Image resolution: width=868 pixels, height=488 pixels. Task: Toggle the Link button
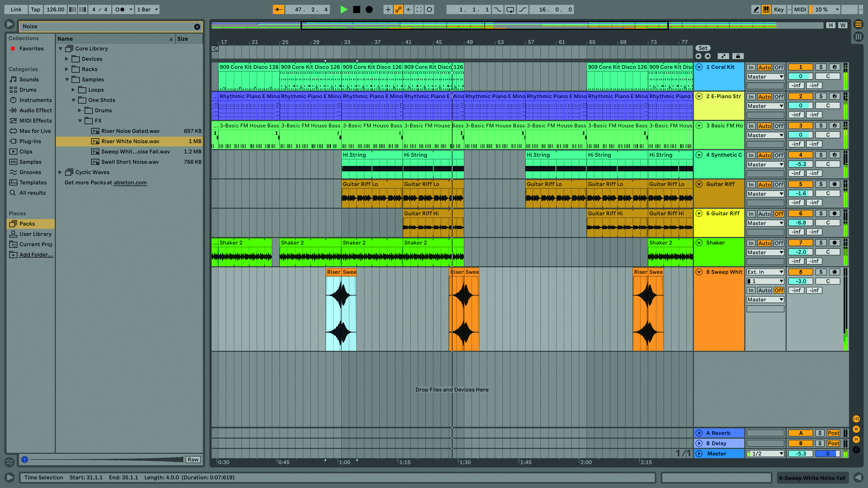click(16, 9)
